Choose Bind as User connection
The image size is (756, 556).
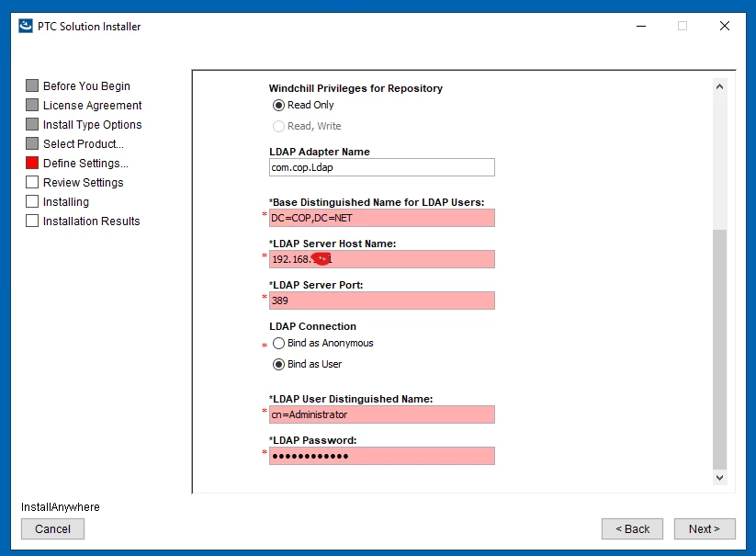tap(278, 365)
